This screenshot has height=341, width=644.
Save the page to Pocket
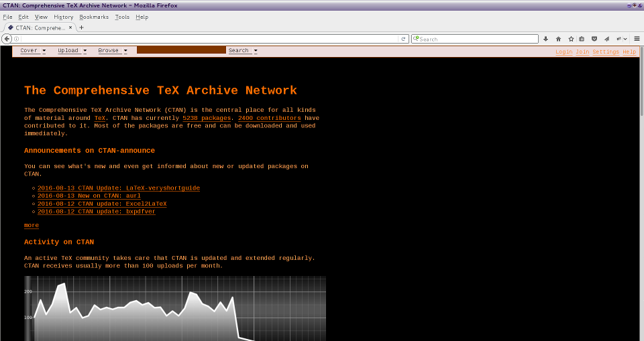(x=594, y=39)
